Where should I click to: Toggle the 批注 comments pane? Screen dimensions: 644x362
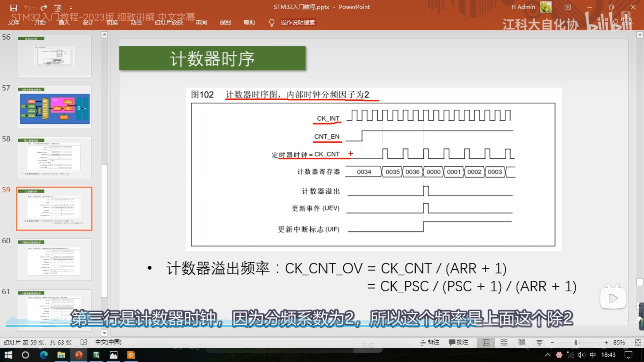(459, 342)
